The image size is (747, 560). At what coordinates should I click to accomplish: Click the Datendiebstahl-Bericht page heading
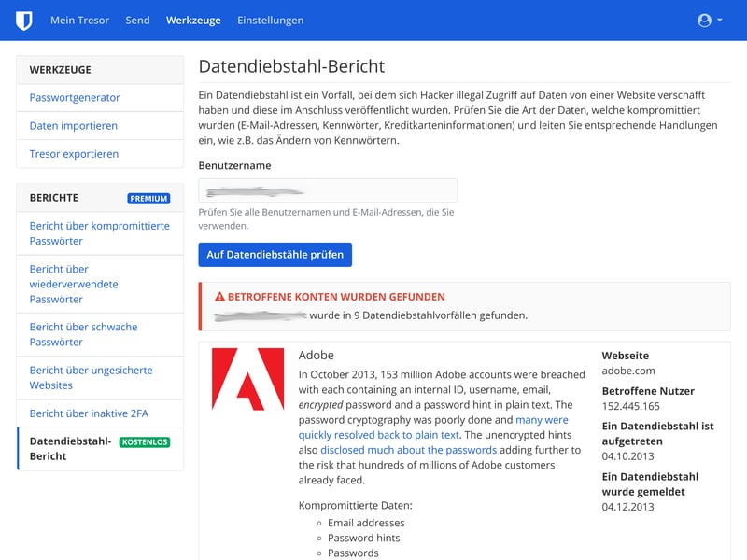click(x=291, y=66)
